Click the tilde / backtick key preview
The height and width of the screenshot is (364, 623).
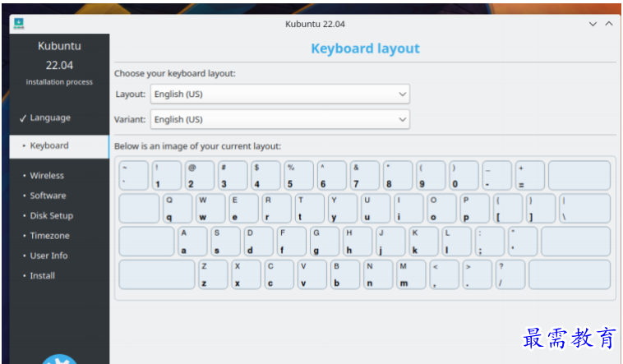tap(133, 175)
